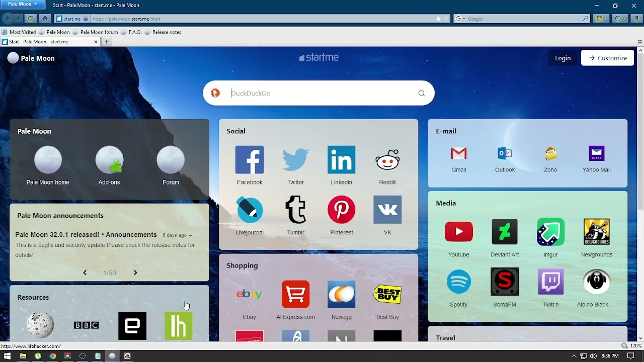Open the Pale Moon forum bookmark
The image size is (644, 362).
click(x=95, y=32)
